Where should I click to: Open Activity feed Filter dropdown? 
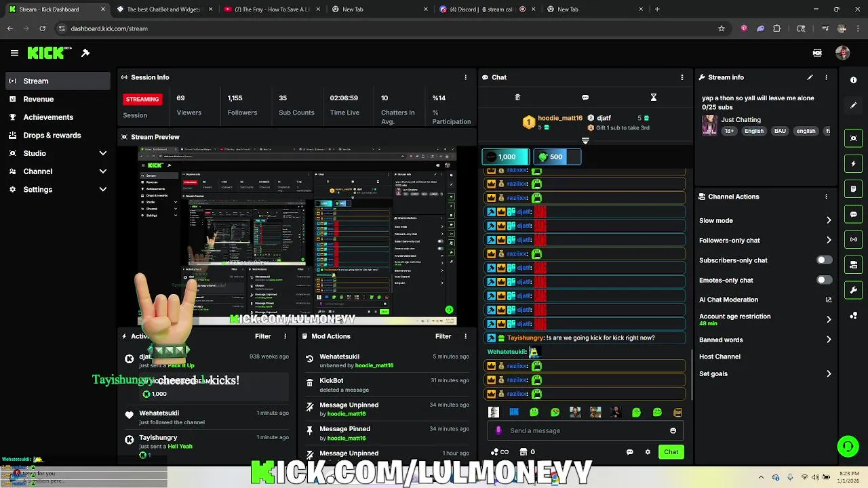tap(262, 336)
